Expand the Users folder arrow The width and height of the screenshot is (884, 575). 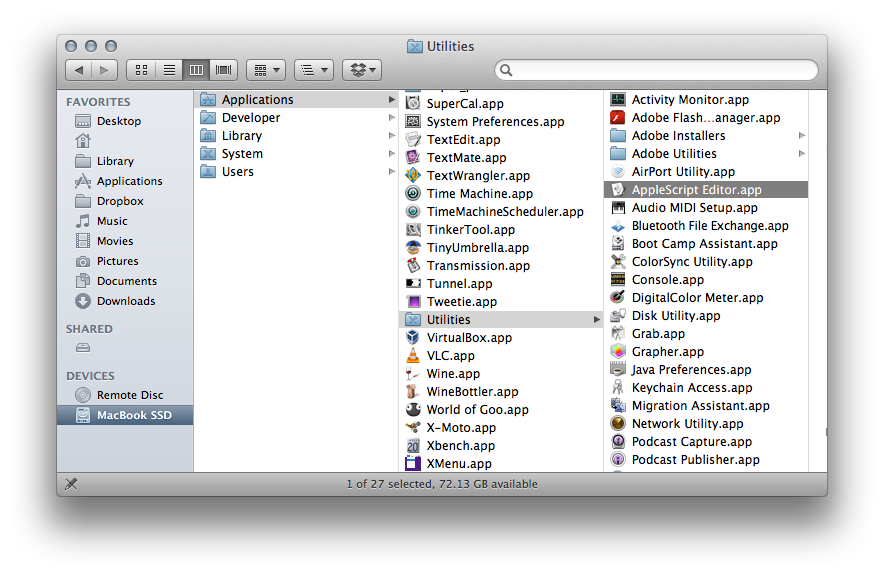click(391, 172)
